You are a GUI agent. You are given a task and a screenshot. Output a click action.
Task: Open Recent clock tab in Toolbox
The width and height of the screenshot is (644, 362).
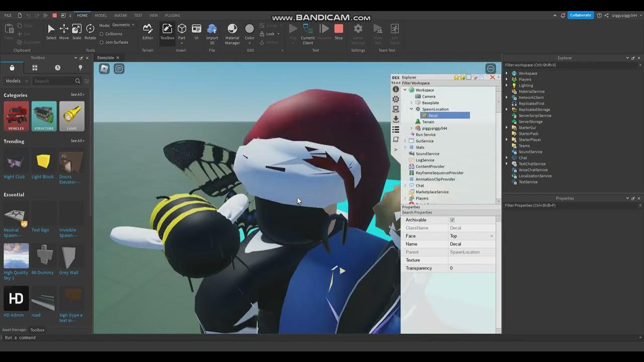[57, 67]
